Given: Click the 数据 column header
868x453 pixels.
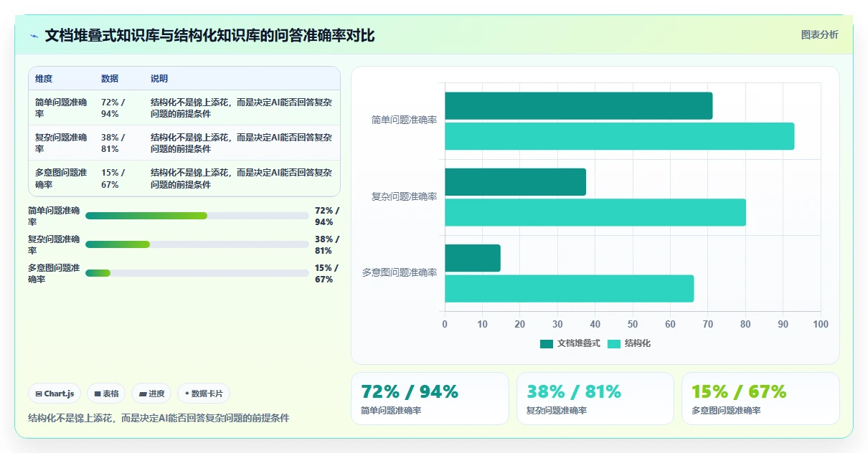Looking at the screenshot, I should coord(110,79).
